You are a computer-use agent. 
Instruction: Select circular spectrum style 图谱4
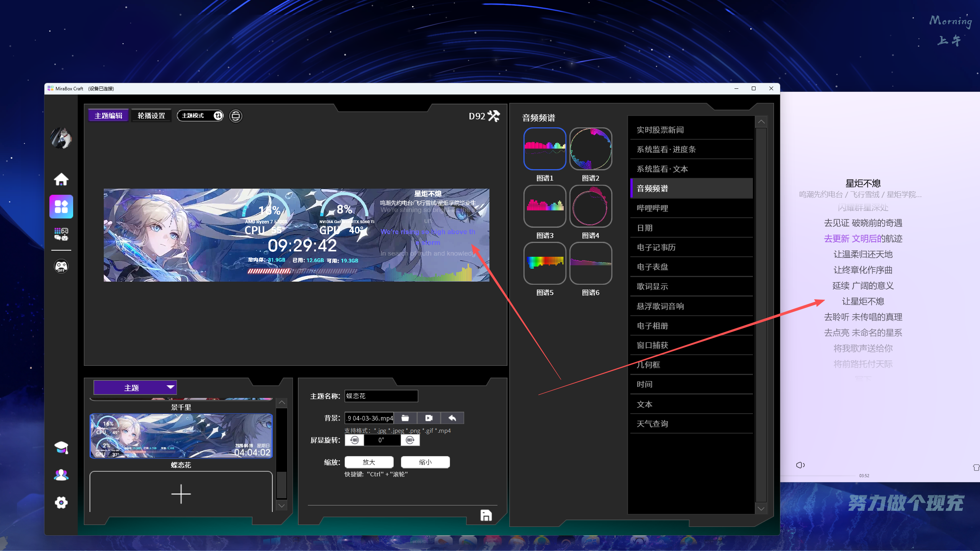pos(591,206)
